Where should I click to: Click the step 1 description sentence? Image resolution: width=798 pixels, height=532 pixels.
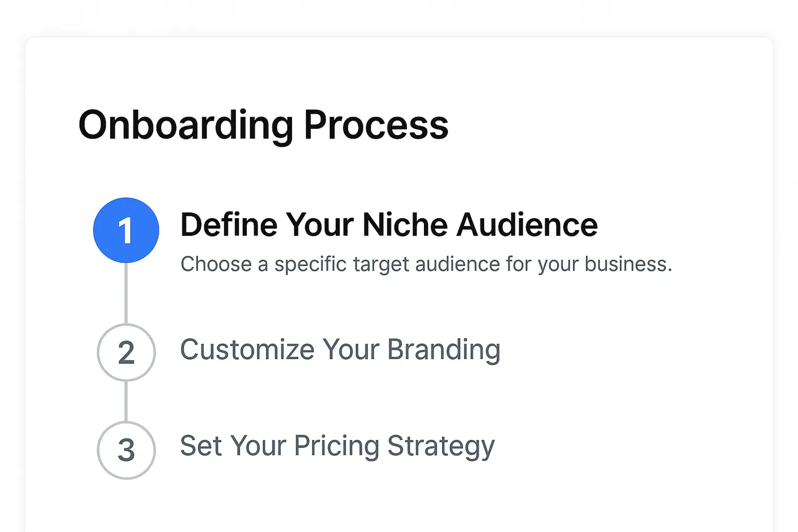[426, 264]
